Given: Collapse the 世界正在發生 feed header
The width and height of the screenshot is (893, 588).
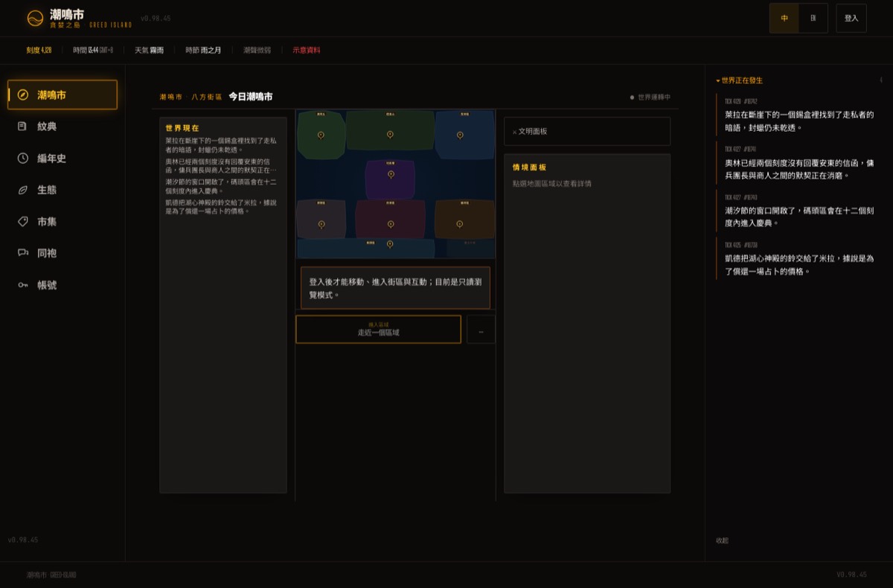Looking at the screenshot, I should (740, 80).
